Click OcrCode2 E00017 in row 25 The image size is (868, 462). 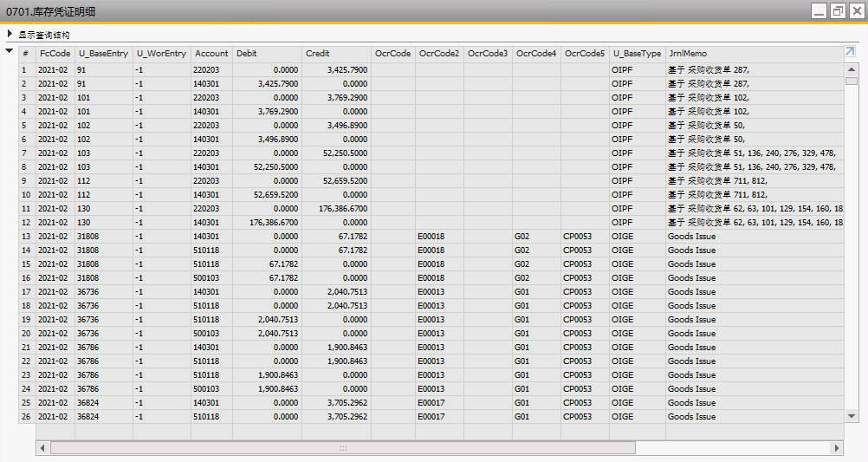coord(431,403)
